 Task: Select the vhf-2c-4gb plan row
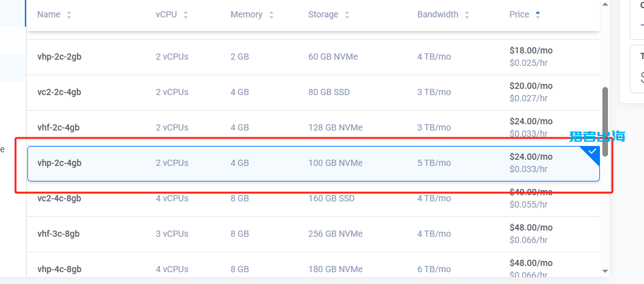click(314, 128)
